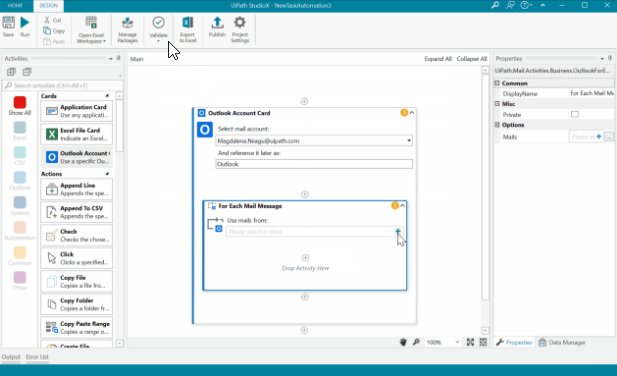The width and height of the screenshot is (617, 376).
Task: Switch to the DESIGN tab
Action: pyautogui.click(x=49, y=6)
